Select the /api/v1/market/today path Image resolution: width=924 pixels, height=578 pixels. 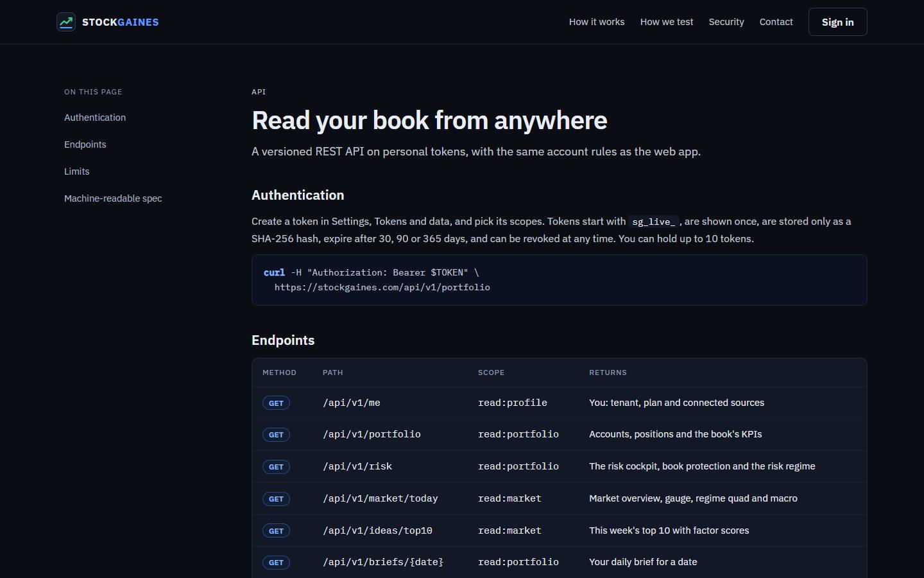(381, 498)
